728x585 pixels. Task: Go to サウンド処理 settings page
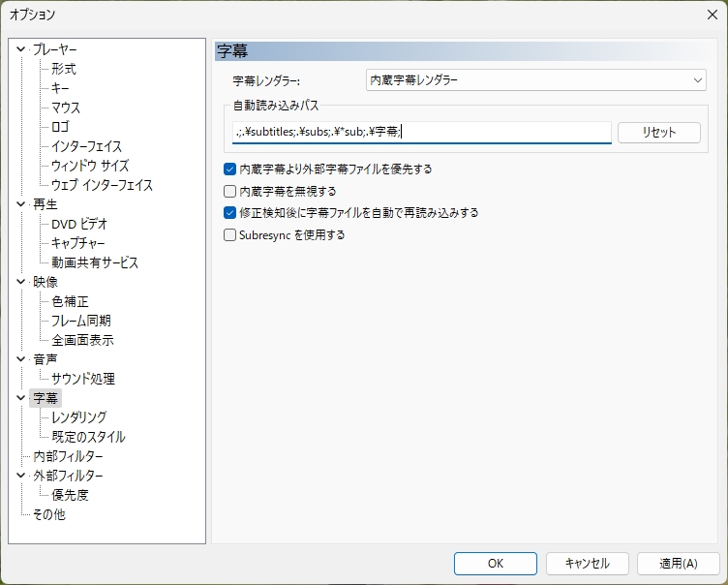83,379
